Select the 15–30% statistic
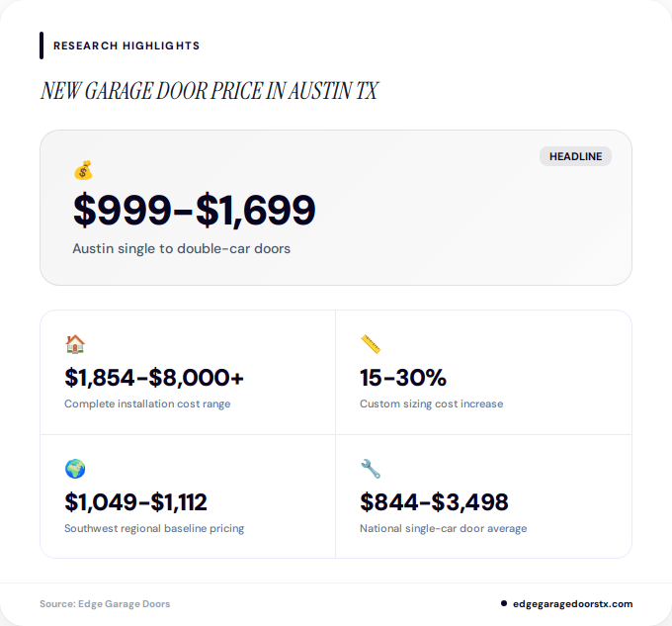This screenshot has width=672, height=626. pos(403,378)
